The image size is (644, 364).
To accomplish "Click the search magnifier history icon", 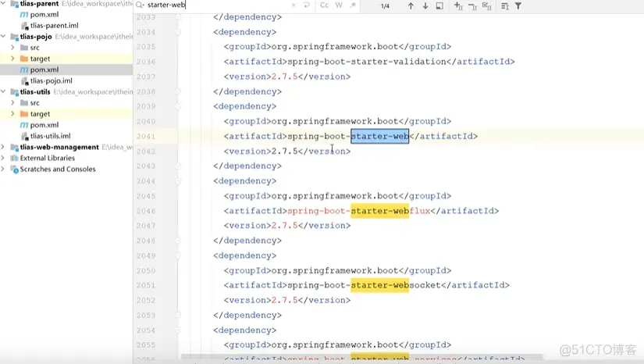I will [x=140, y=5].
